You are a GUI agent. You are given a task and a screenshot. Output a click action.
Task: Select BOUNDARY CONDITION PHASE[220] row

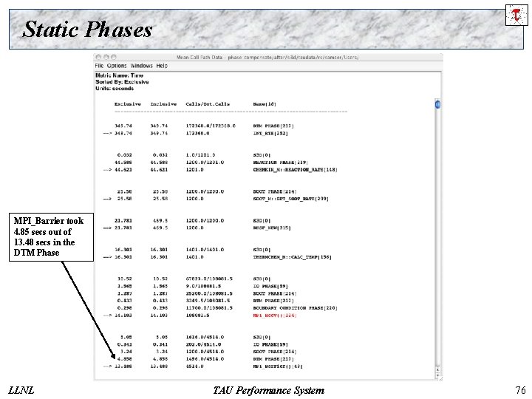click(x=295, y=308)
